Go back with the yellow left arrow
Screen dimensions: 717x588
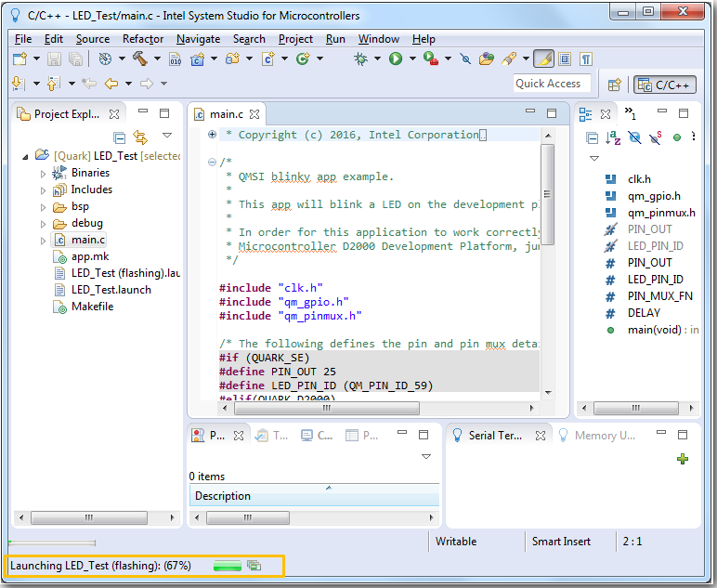point(111,84)
